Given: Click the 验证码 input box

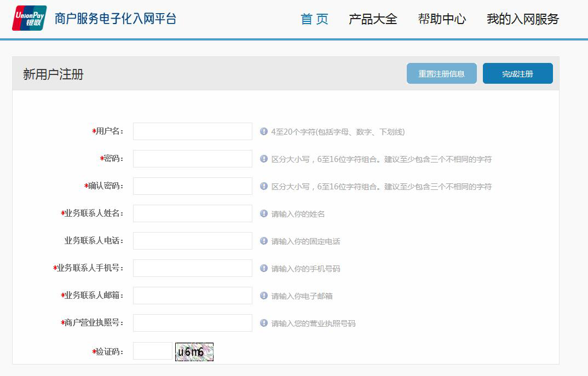Looking at the screenshot, I should [x=152, y=351].
